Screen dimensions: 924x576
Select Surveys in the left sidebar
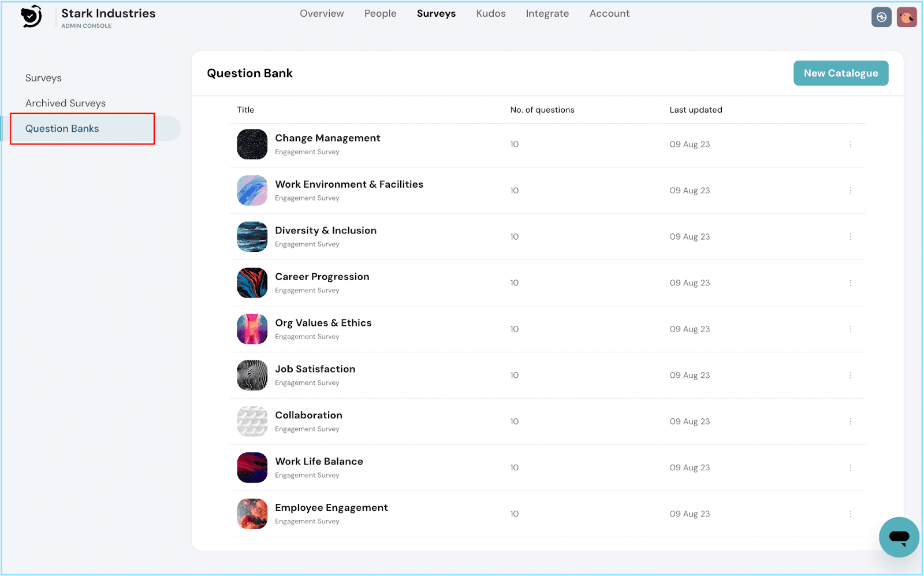43,78
